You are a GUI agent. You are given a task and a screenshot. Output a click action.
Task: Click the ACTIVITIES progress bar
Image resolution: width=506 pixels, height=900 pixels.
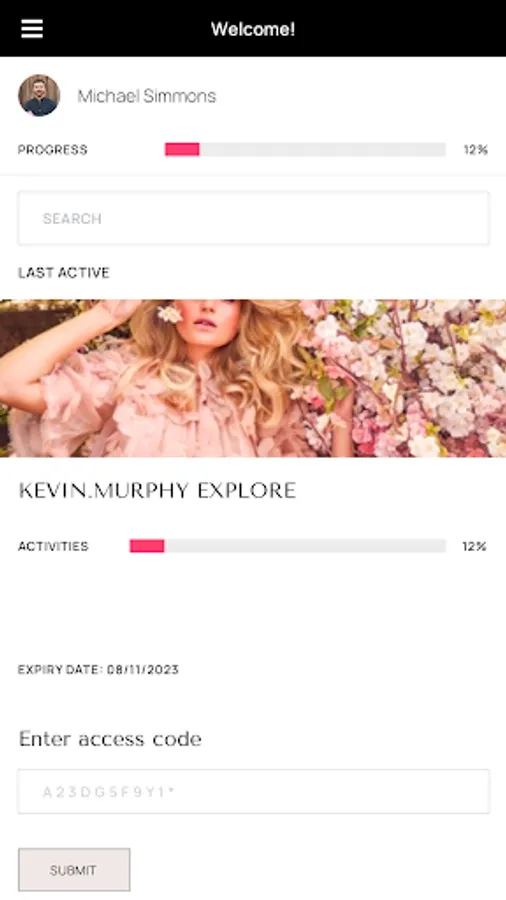tap(287, 546)
